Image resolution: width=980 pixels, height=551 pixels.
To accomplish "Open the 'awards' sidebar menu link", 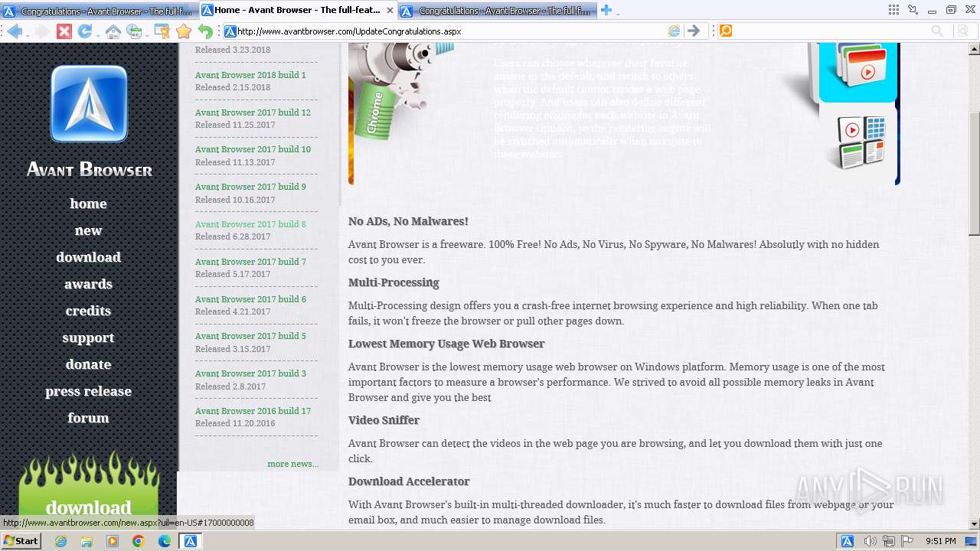I will 88,284.
